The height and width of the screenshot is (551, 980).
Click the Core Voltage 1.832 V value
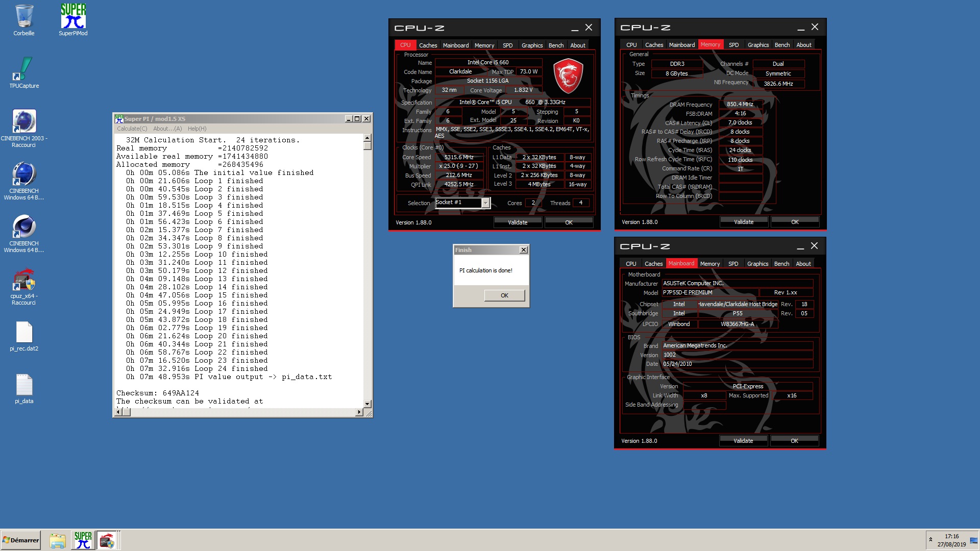tap(523, 90)
